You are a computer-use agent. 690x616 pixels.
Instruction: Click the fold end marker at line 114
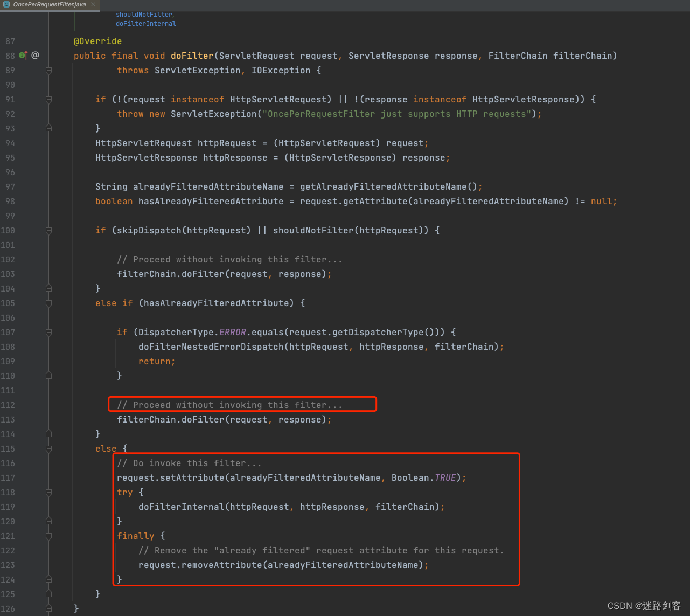click(x=48, y=434)
